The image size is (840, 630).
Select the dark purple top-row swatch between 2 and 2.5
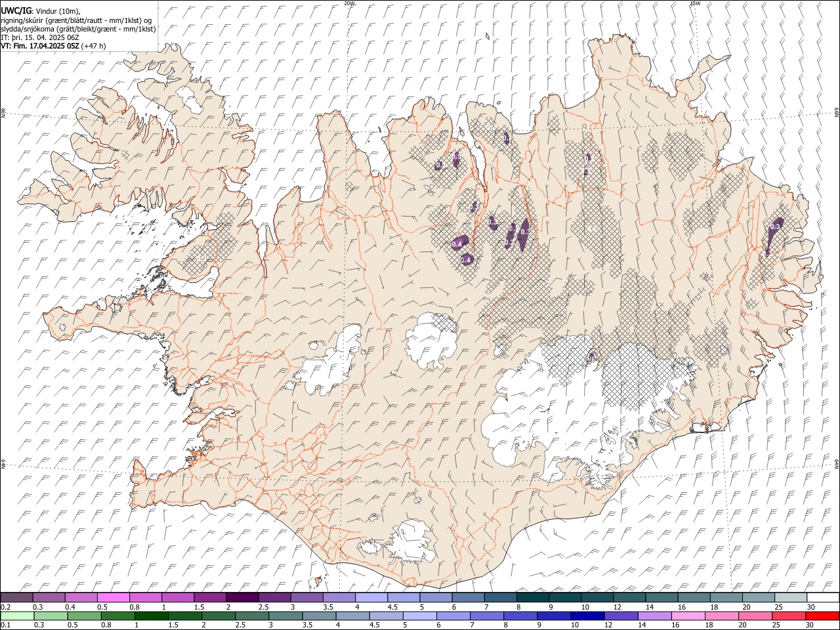point(242,597)
